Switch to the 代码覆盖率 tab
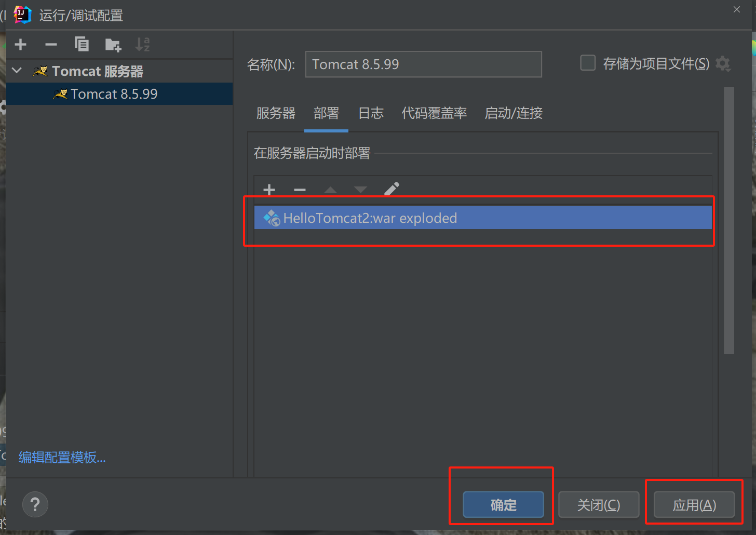Screen dimensions: 756x535 (x=434, y=113)
